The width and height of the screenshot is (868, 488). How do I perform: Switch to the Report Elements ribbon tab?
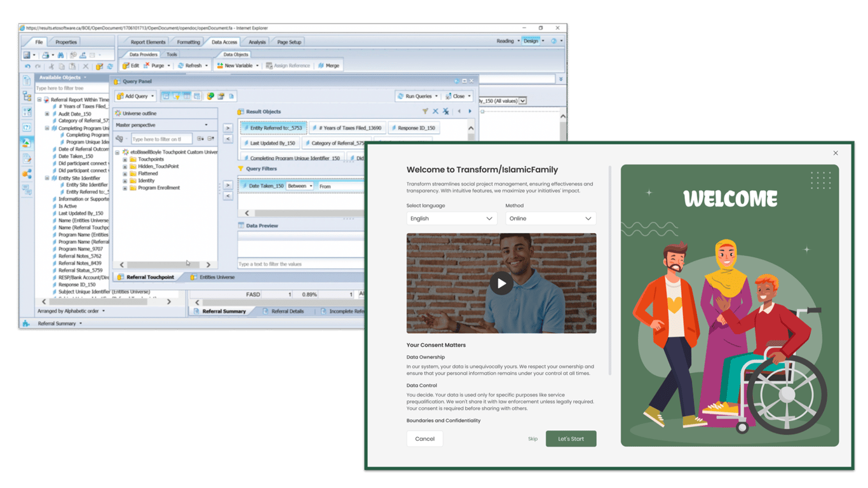[147, 42]
